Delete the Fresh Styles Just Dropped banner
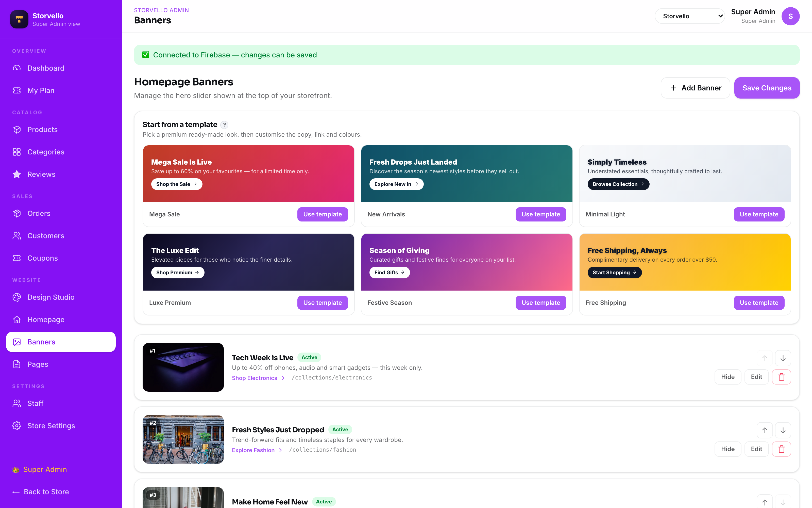This screenshot has height=508, width=812. (x=782, y=449)
